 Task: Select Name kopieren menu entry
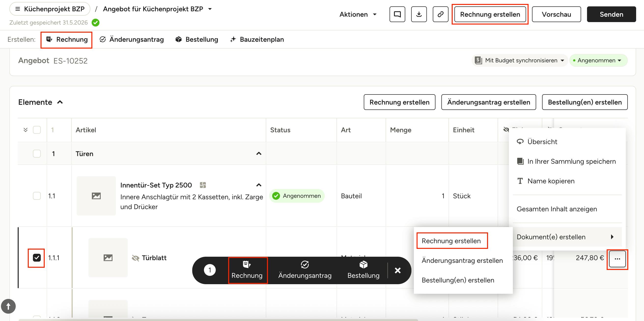pos(567,181)
